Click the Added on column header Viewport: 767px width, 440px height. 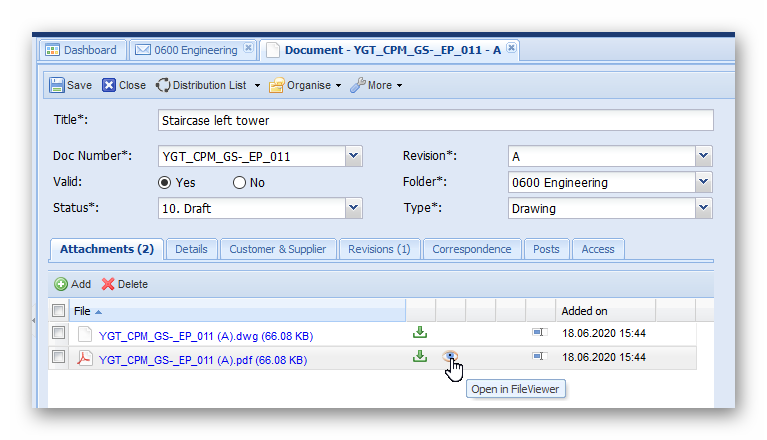[x=605, y=311]
